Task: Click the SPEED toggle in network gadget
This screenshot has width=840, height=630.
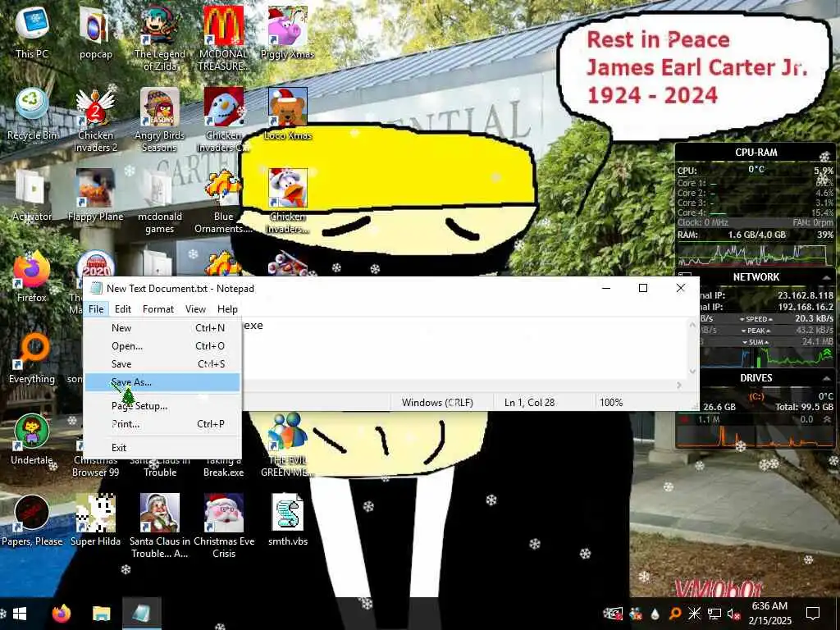Action: coord(756,319)
